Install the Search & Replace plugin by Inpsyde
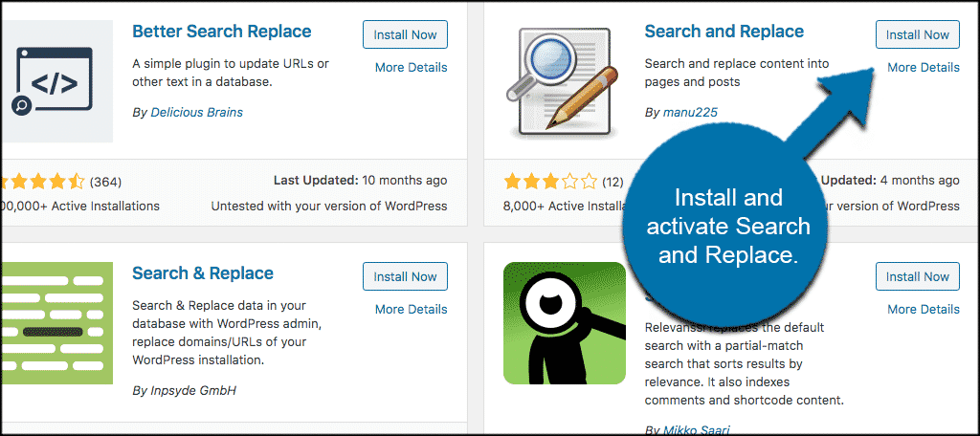 [405, 276]
